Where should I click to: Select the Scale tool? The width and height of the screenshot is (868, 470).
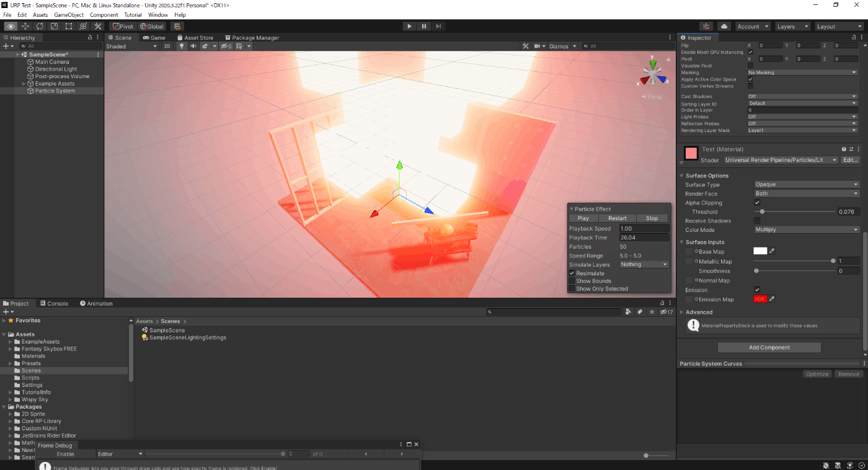[54, 27]
